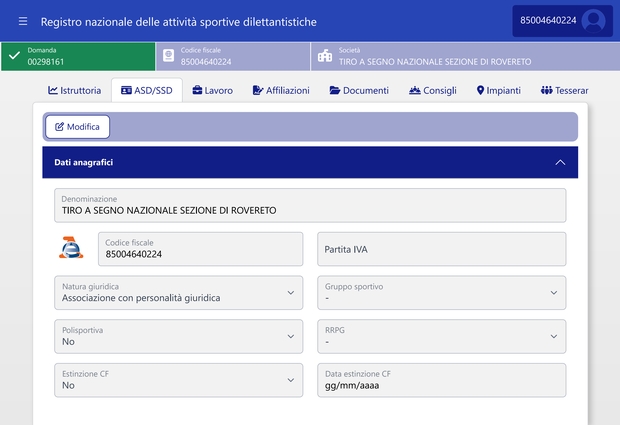The image size is (620, 425).
Task: Click the Codice fiscale passport icon
Action: click(168, 56)
